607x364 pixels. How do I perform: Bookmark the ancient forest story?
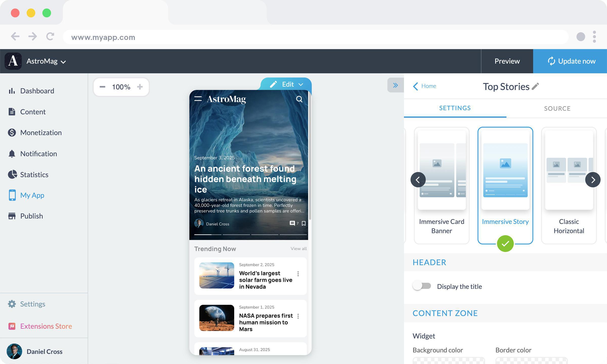tap(304, 223)
